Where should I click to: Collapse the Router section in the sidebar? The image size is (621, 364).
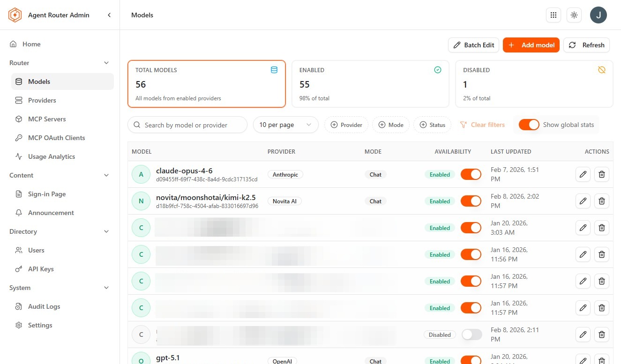click(x=106, y=63)
